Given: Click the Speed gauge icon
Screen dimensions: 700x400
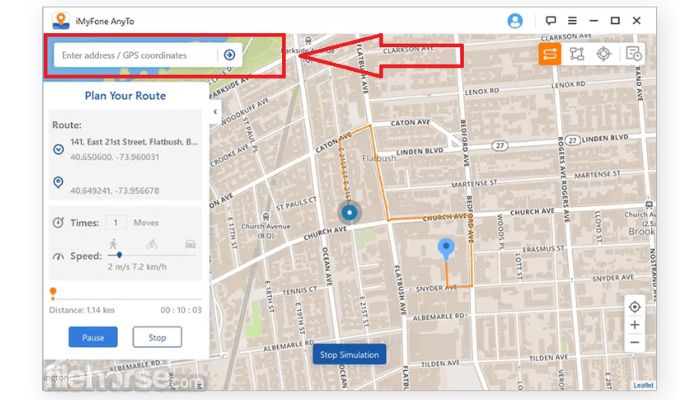Looking at the screenshot, I should [58, 256].
